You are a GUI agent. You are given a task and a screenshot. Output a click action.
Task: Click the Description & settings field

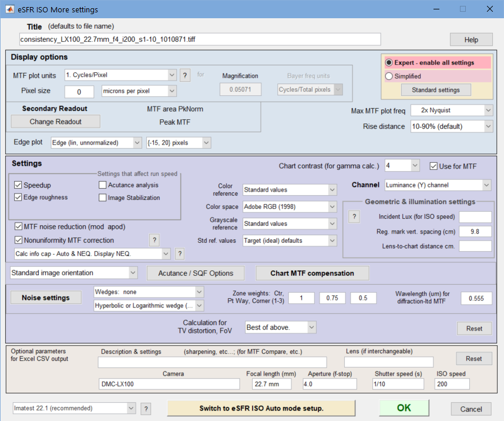213,362
